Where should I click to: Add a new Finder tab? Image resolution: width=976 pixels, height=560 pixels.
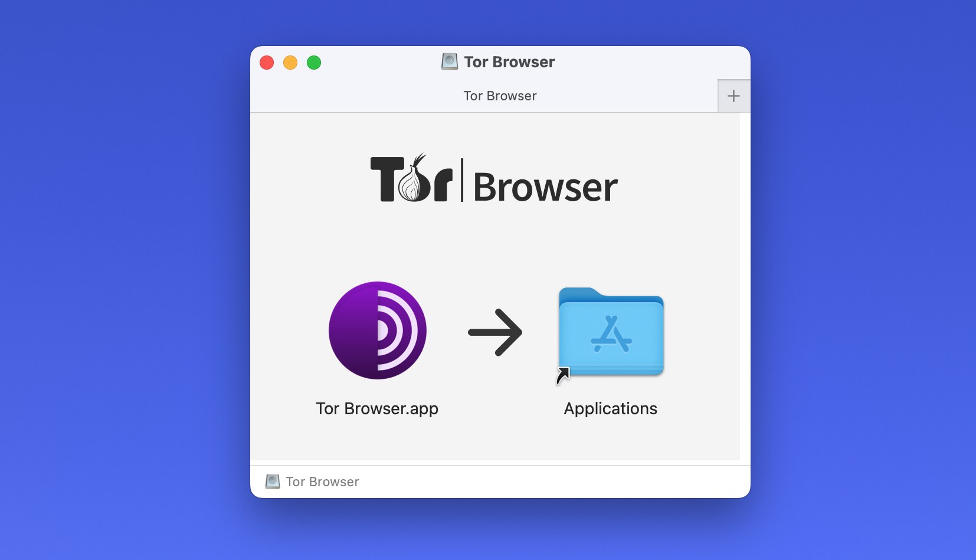coord(733,96)
